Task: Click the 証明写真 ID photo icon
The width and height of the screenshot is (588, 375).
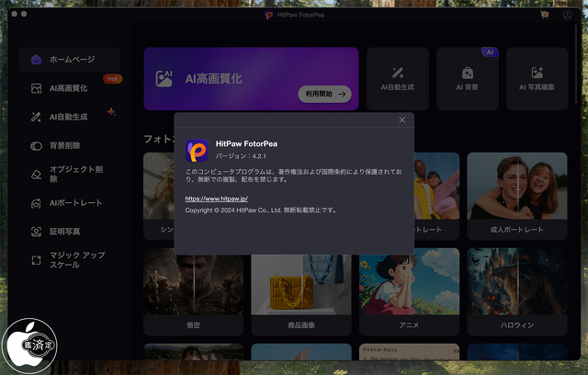Action: pyautogui.click(x=36, y=232)
